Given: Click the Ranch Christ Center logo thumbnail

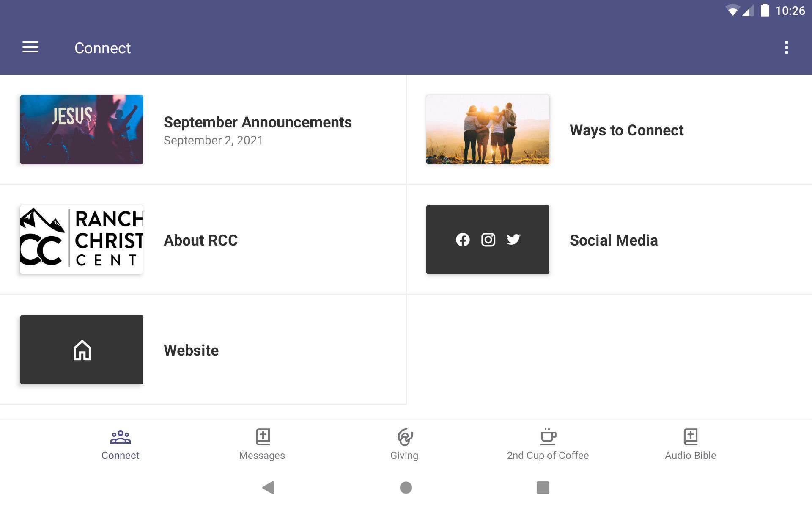Looking at the screenshot, I should 82,240.
